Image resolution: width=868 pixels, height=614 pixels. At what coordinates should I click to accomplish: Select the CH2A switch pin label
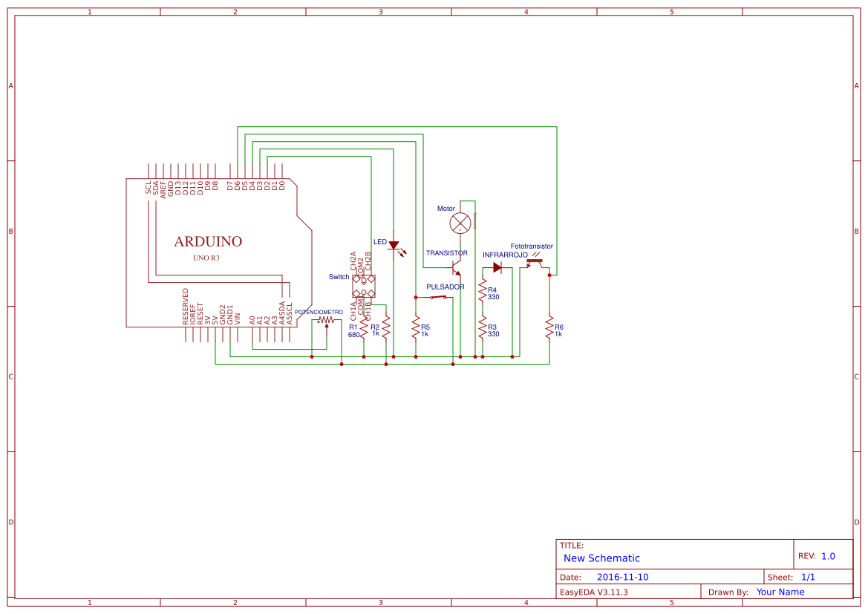(353, 261)
